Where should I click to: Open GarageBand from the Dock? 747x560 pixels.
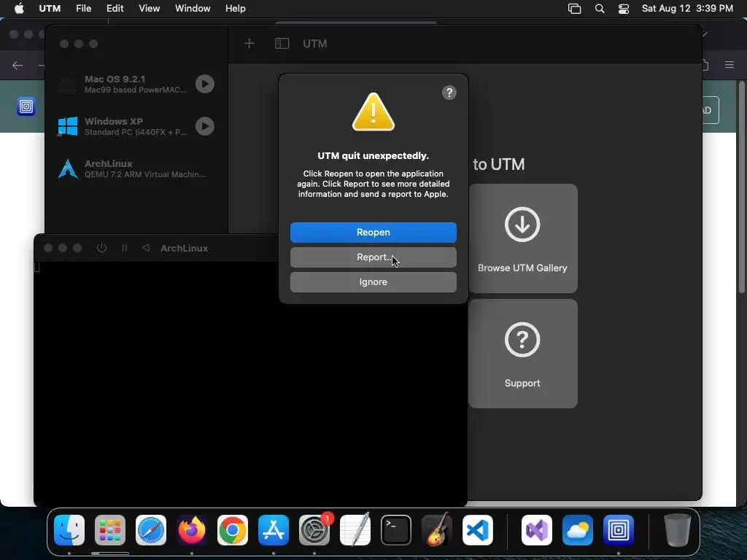pos(437,530)
